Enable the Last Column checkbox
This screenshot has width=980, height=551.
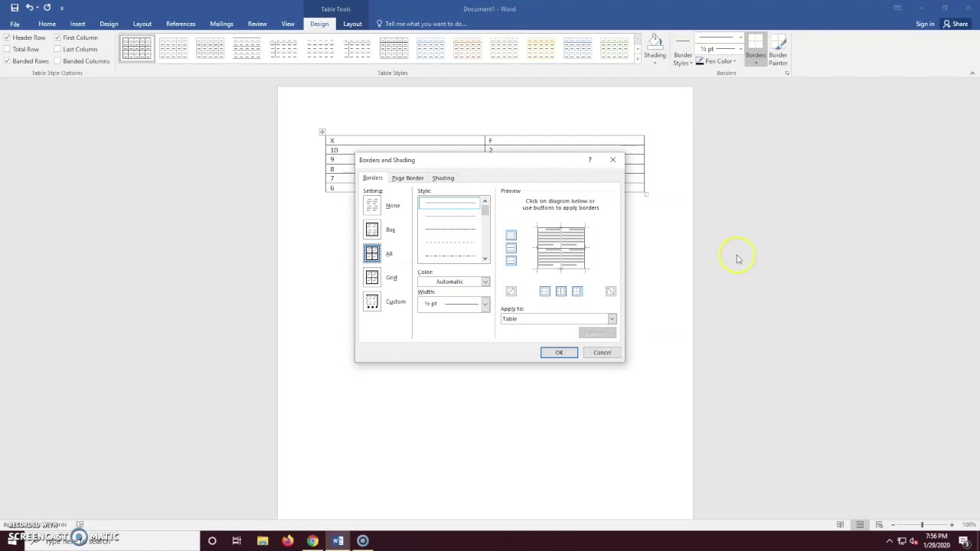click(x=57, y=49)
